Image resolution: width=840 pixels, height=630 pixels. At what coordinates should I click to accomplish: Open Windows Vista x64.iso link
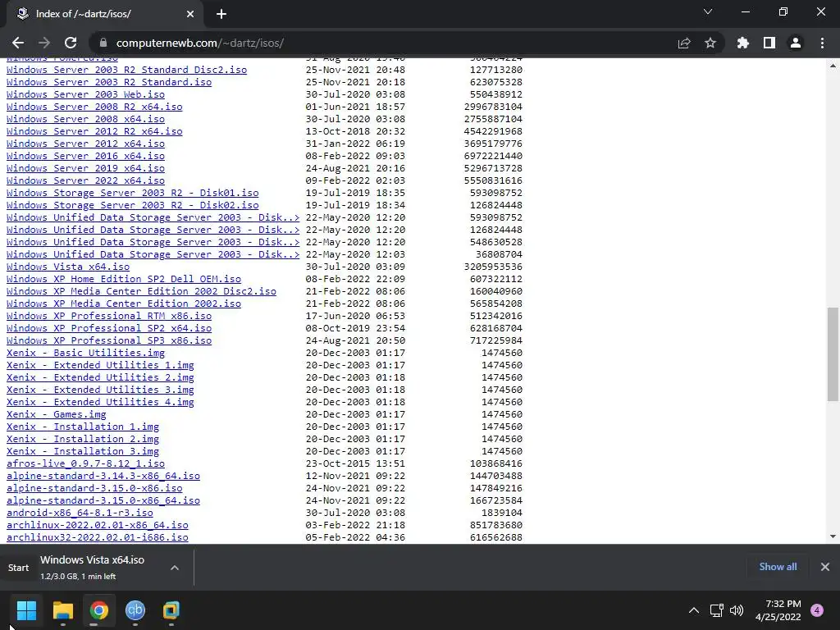[x=68, y=267]
